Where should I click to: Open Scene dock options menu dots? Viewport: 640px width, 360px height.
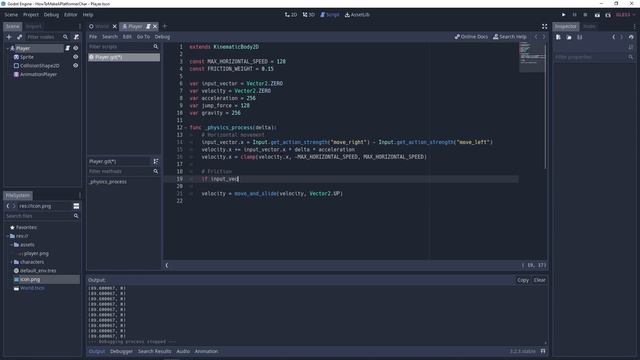80,27
